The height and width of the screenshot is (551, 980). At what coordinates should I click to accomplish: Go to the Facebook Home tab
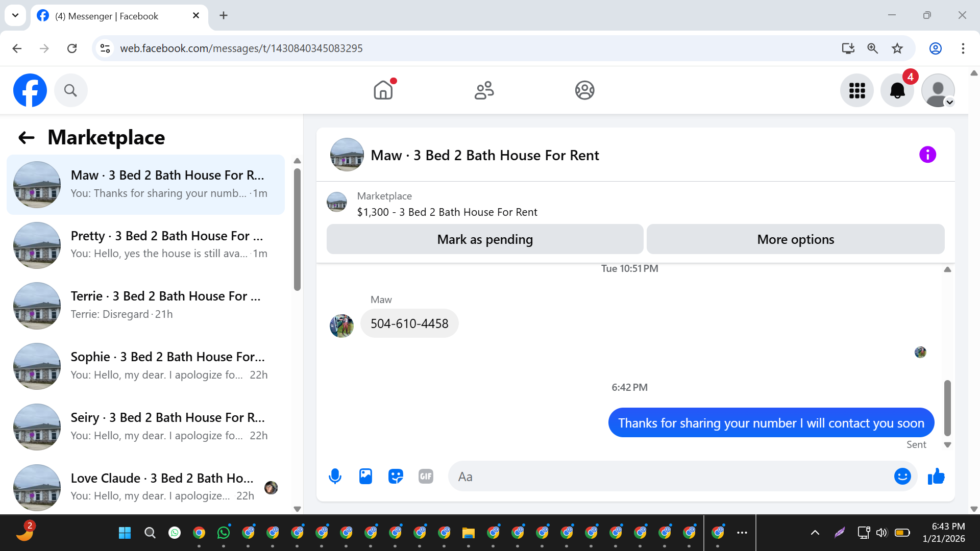point(383,91)
